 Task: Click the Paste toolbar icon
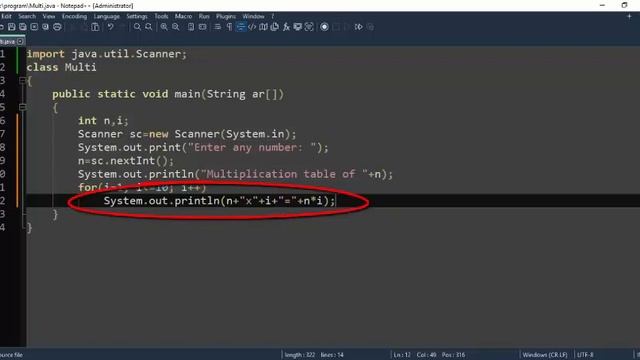[x=95, y=27]
